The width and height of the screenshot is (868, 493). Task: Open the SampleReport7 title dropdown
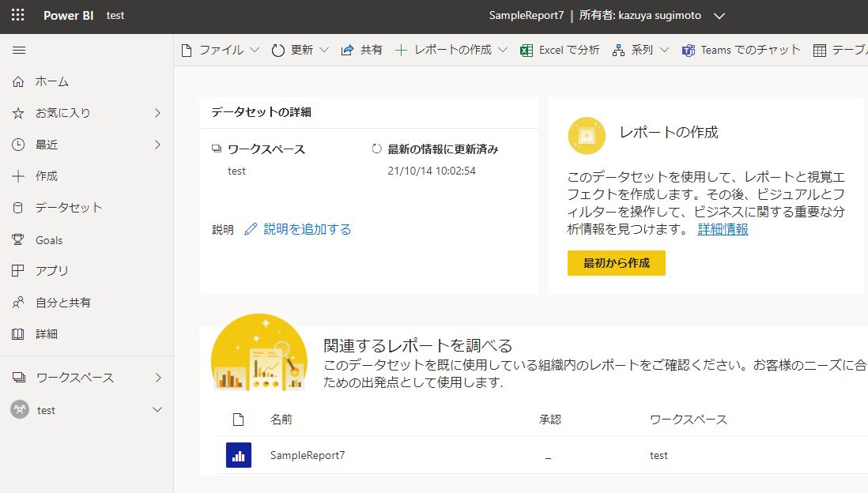click(x=719, y=16)
